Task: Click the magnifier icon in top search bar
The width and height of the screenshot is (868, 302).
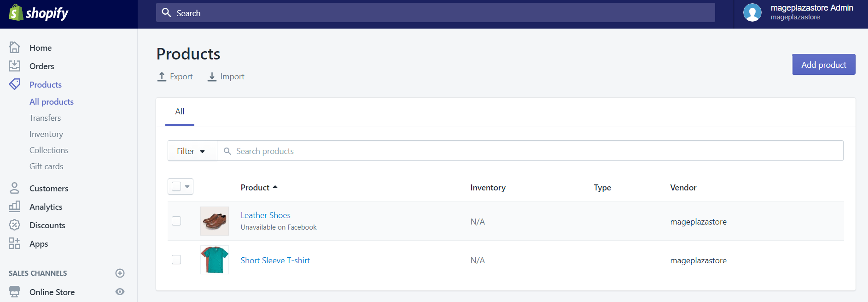Action: (x=167, y=12)
